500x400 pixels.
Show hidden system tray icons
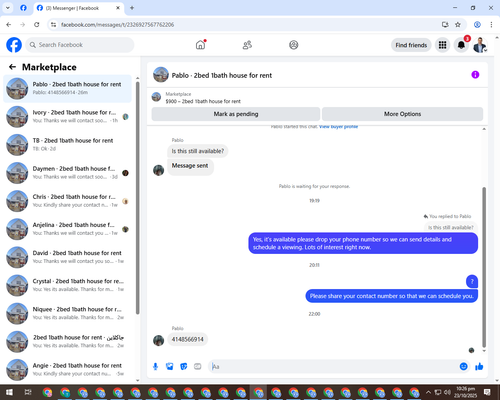coord(428,392)
